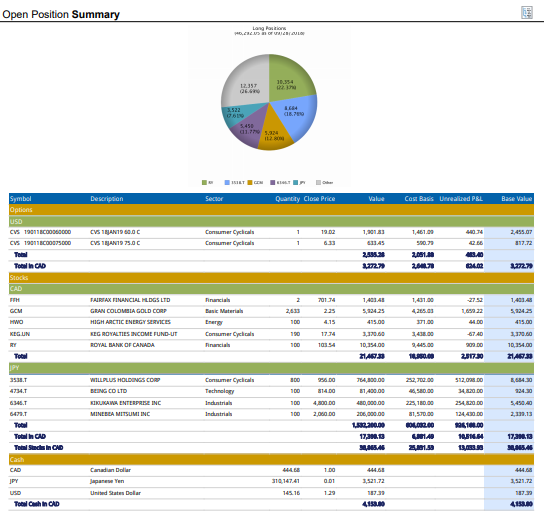Select symbol CVS 190118C00060000
The width and height of the screenshot is (544, 512).
pos(40,232)
